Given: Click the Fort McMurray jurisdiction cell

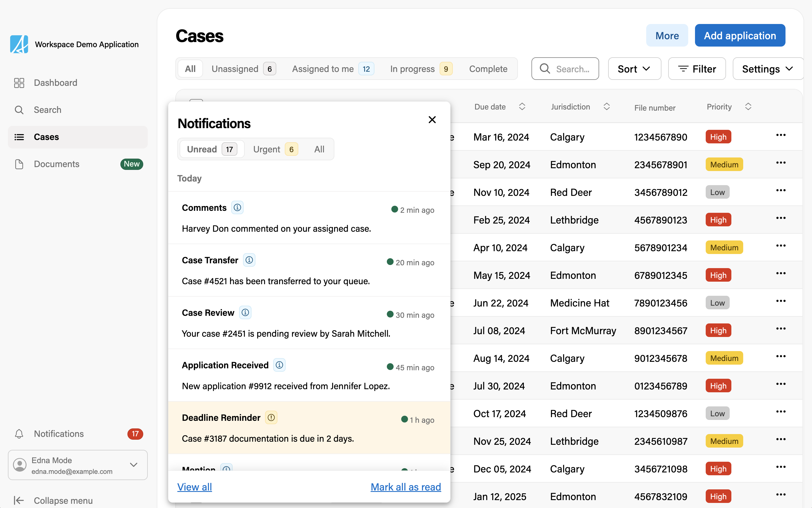Looking at the screenshot, I should 583,330.
